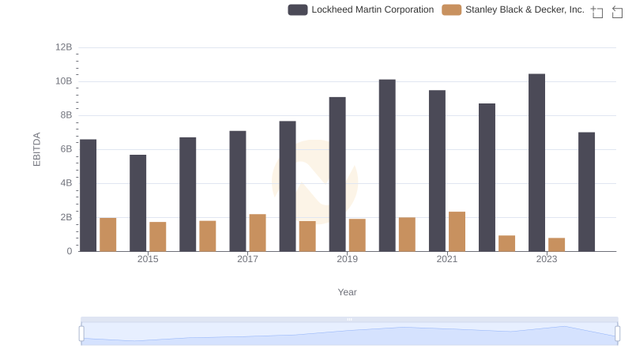Click the Lockheed Martin bar for 2021
The image size is (632, 364).
click(438, 171)
